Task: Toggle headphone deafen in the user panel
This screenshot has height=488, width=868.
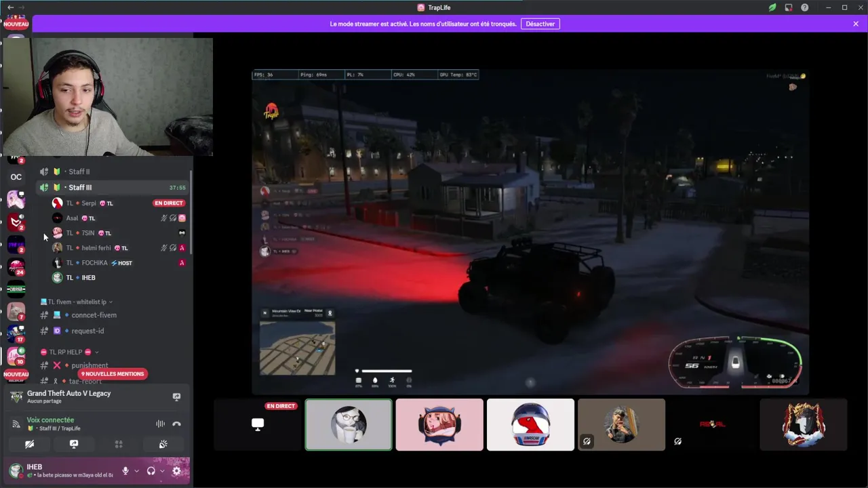Action: 151,471
